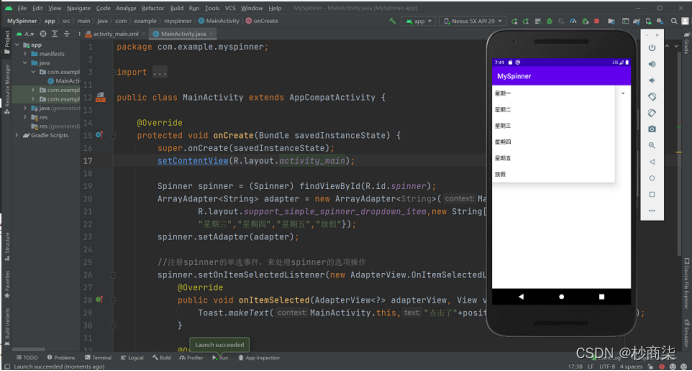Open the Refactor menu
This screenshot has height=371, width=692.
(x=153, y=8)
